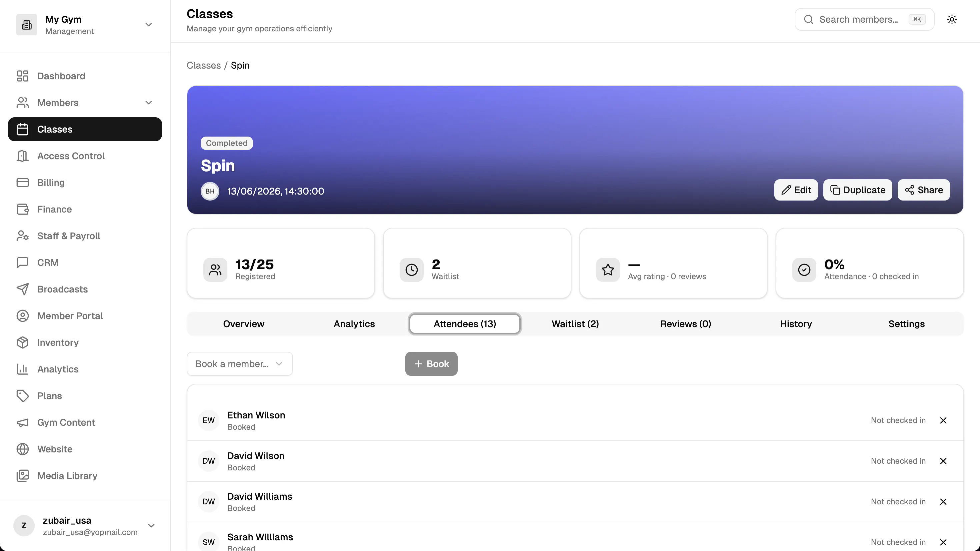Remove Ethan Wilson with the X icon
The image size is (980, 551).
coord(943,420)
